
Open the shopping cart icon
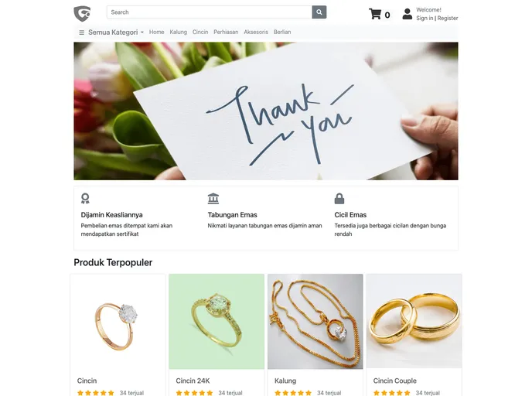point(375,14)
